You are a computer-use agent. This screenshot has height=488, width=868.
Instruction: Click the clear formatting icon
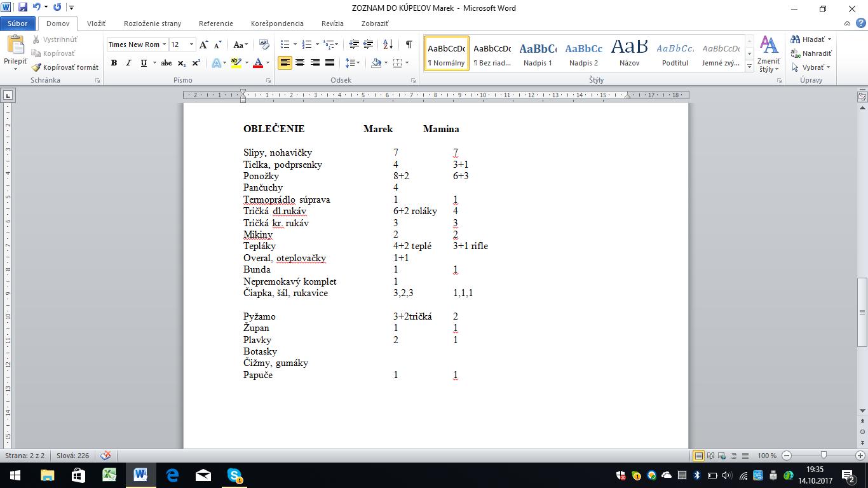pos(265,44)
